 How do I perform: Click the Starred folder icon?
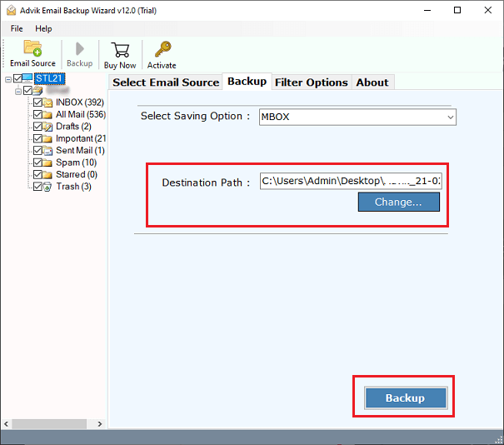click(47, 175)
